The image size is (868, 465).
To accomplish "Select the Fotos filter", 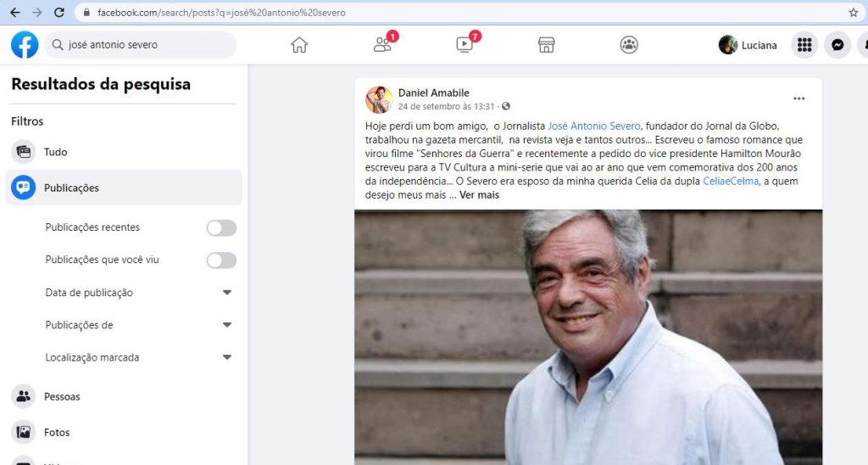I will coord(124,432).
